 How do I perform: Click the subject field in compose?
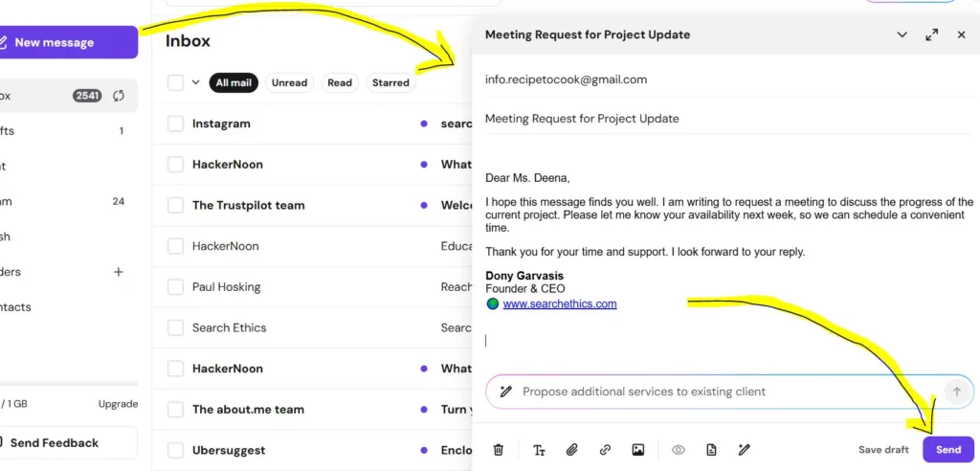(729, 118)
